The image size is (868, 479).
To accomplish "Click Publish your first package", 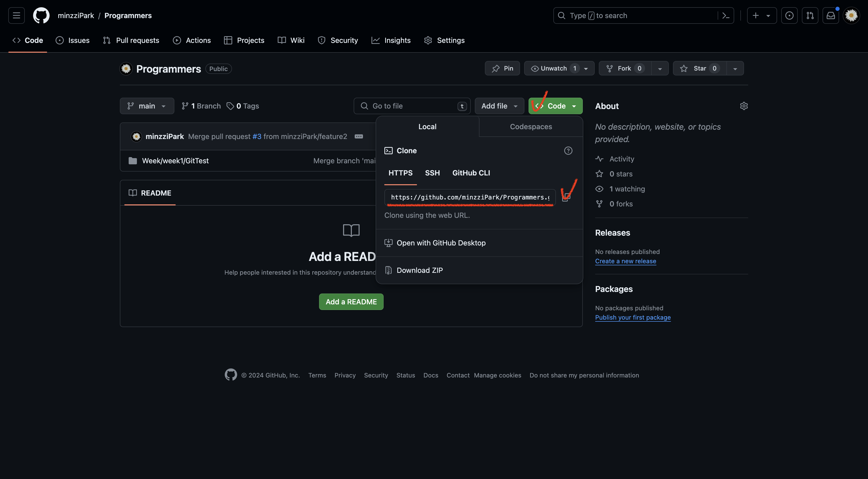I will click(632, 318).
